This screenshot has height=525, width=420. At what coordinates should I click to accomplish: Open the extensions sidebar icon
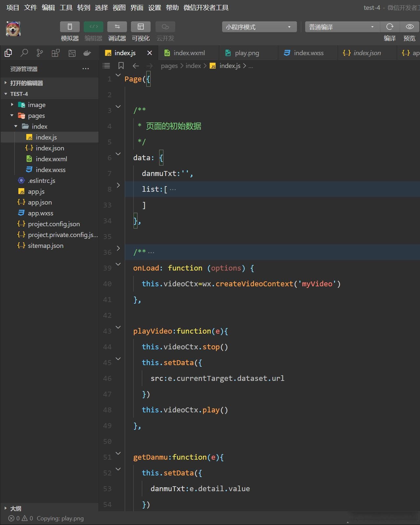[55, 53]
